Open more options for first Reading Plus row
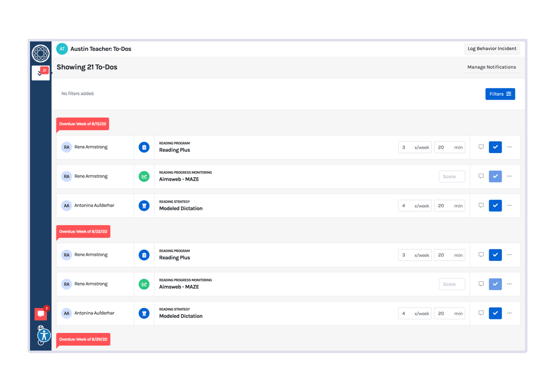This screenshot has height=392, width=555. 509,147
